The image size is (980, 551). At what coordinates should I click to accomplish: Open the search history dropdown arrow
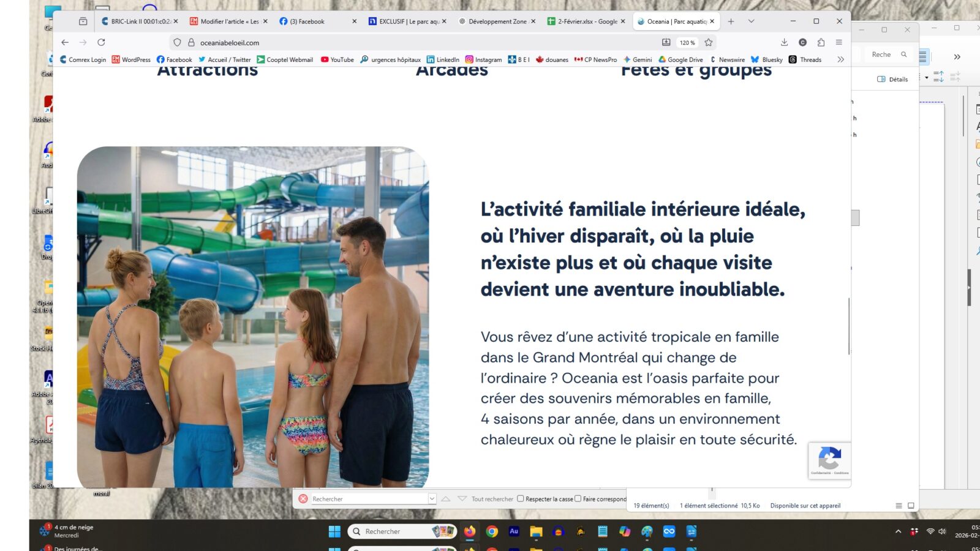[432, 498]
